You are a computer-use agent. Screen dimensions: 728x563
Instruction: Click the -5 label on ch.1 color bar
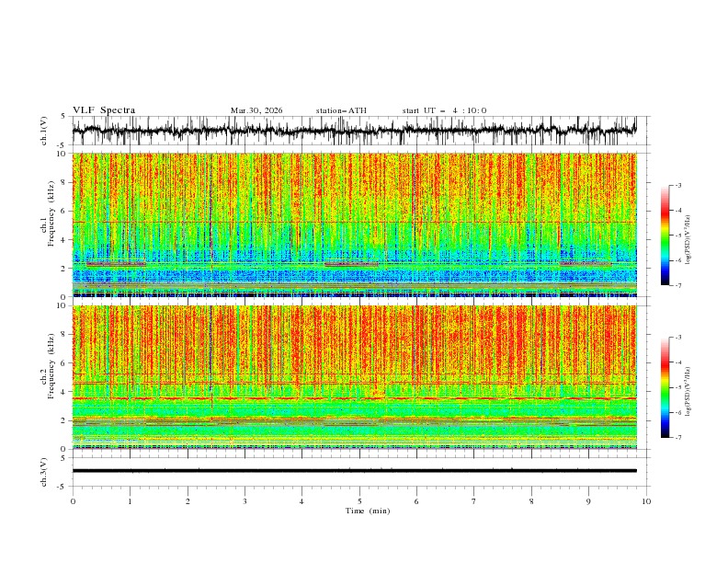click(x=677, y=236)
